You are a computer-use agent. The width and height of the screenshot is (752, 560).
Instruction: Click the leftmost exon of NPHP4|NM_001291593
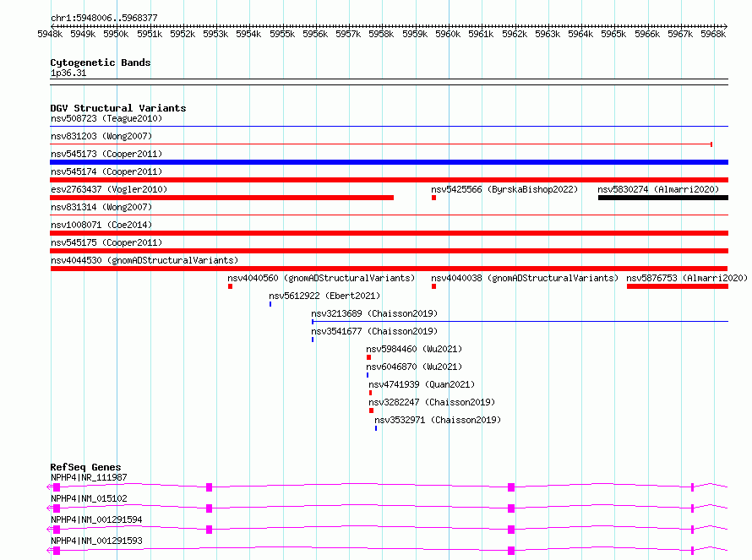[x=57, y=551]
